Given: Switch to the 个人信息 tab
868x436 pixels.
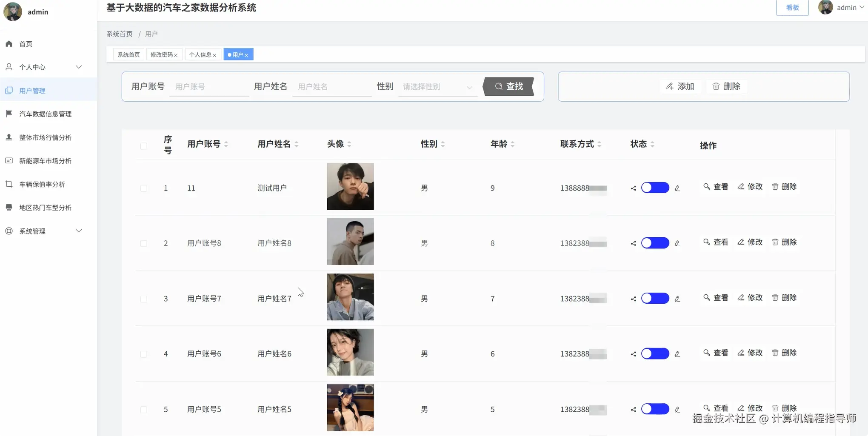Looking at the screenshot, I should [203, 54].
